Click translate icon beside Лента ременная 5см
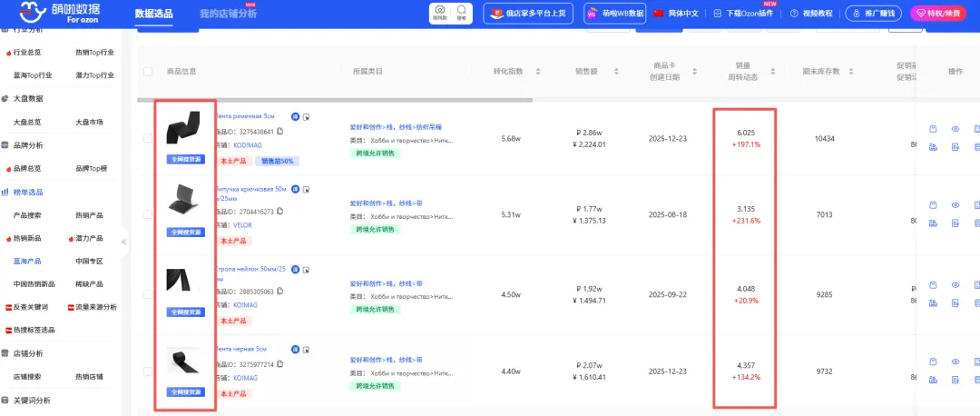 pos(295,117)
